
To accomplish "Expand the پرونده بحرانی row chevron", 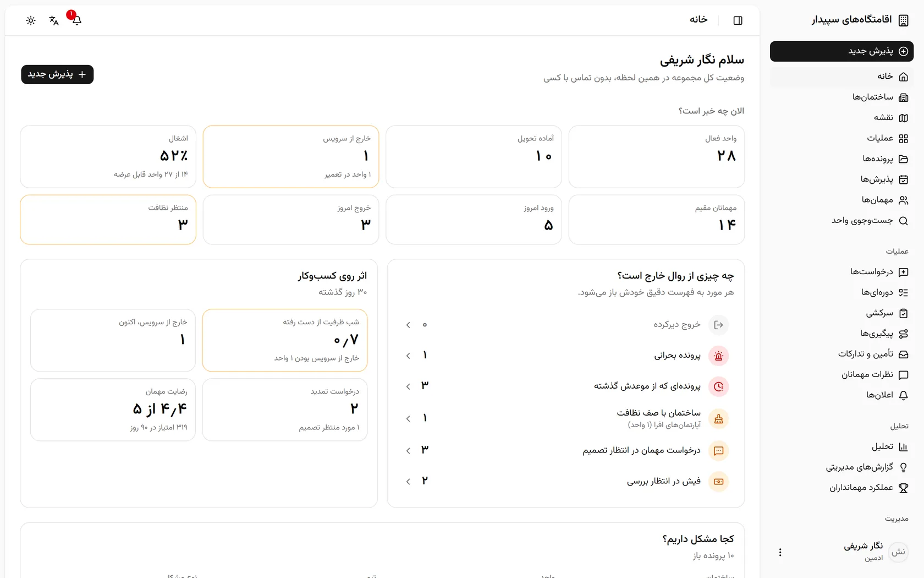I will [x=408, y=356].
